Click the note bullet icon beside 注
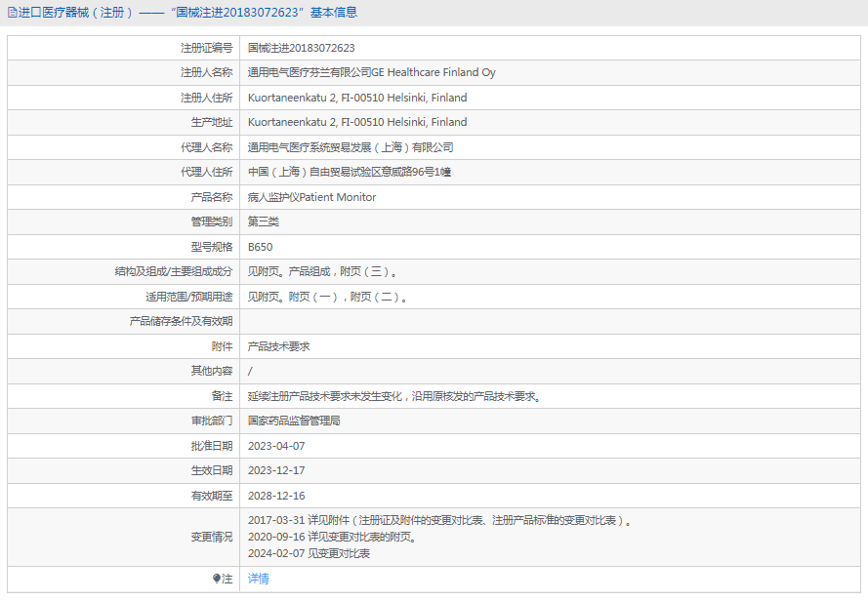Image resolution: width=868 pixels, height=602 pixels. click(217, 579)
